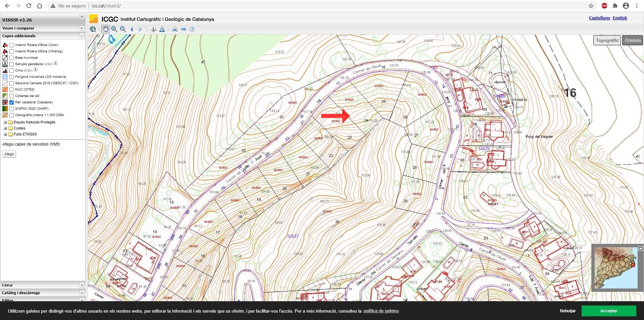Enable the Base municipal layer checkbox
This screenshot has width=644, height=320.
(x=12, y=58)
